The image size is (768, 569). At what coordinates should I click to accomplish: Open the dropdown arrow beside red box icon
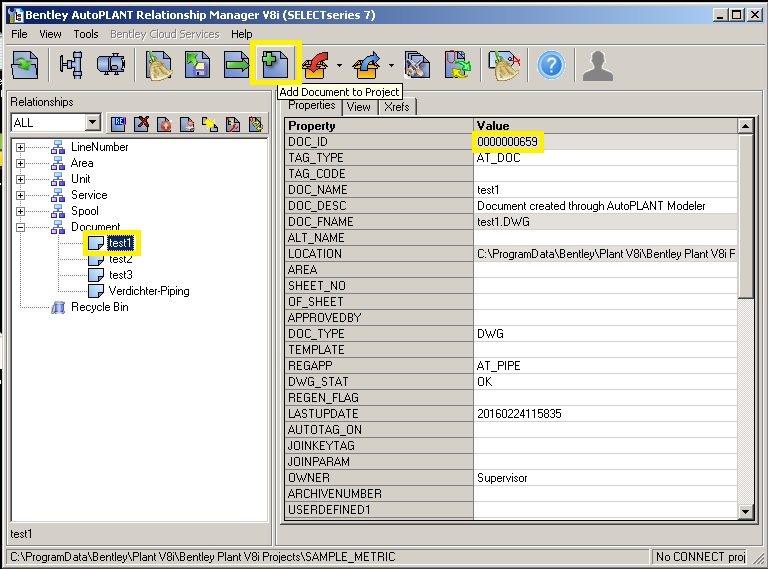(x=340, y=66)
